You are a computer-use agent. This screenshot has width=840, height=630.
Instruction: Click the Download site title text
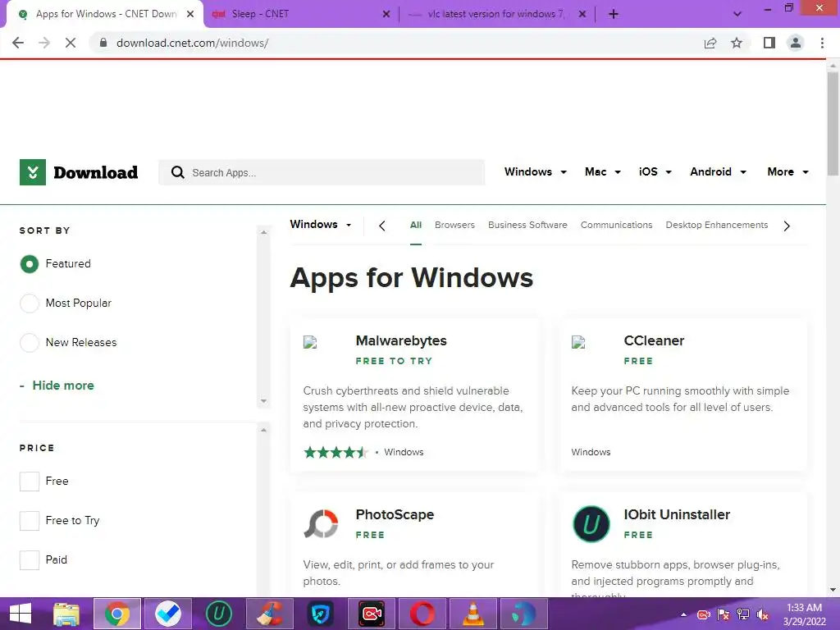96,172
